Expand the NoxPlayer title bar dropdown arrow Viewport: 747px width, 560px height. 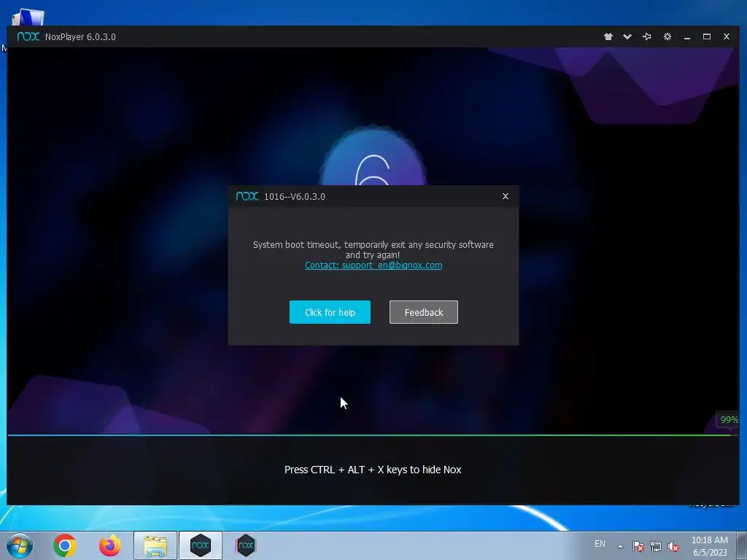(x=627, y=36)
